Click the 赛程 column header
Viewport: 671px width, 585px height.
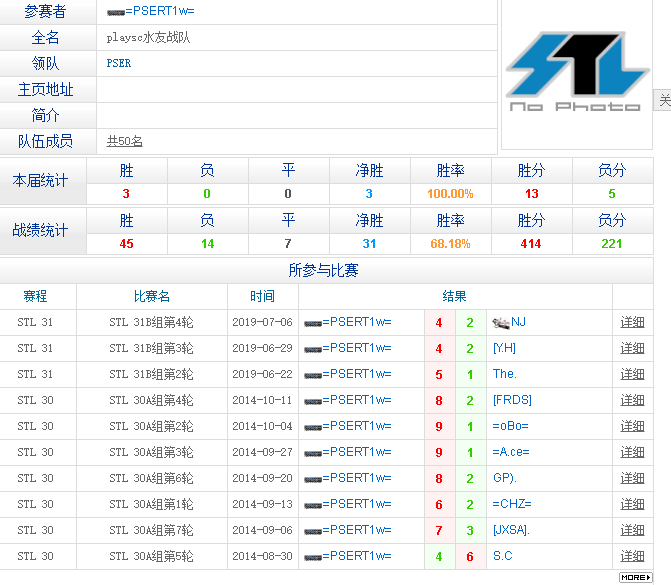[x=35, y=296]
